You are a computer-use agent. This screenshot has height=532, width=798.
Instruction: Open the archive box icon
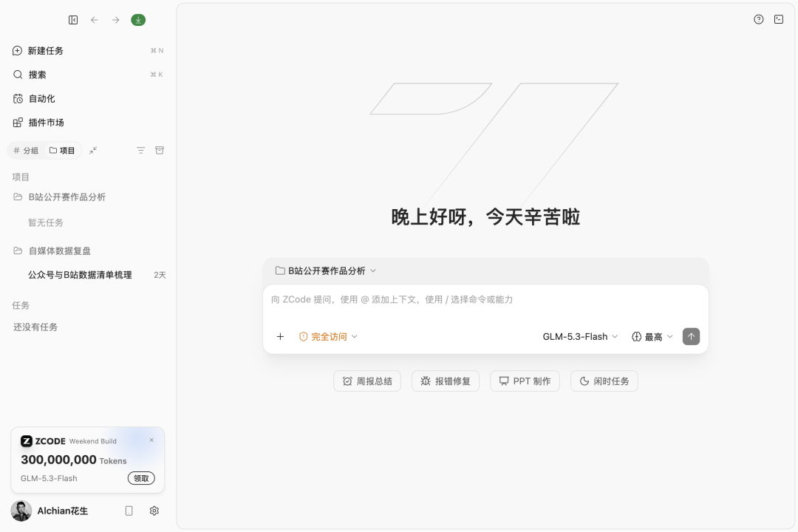click(160, 150)
